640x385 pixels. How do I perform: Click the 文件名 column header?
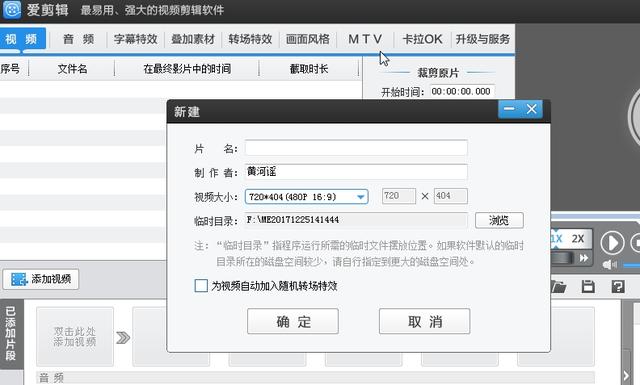coord(72,69)
